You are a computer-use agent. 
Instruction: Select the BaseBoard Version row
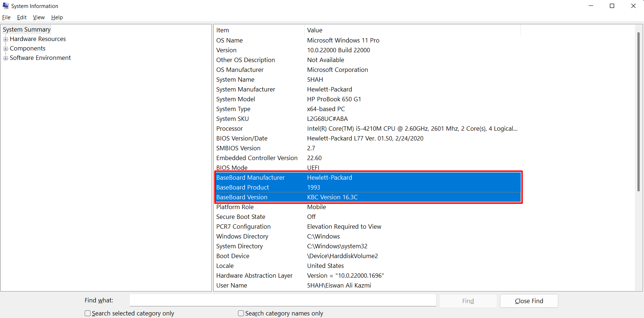pos(368,197)
